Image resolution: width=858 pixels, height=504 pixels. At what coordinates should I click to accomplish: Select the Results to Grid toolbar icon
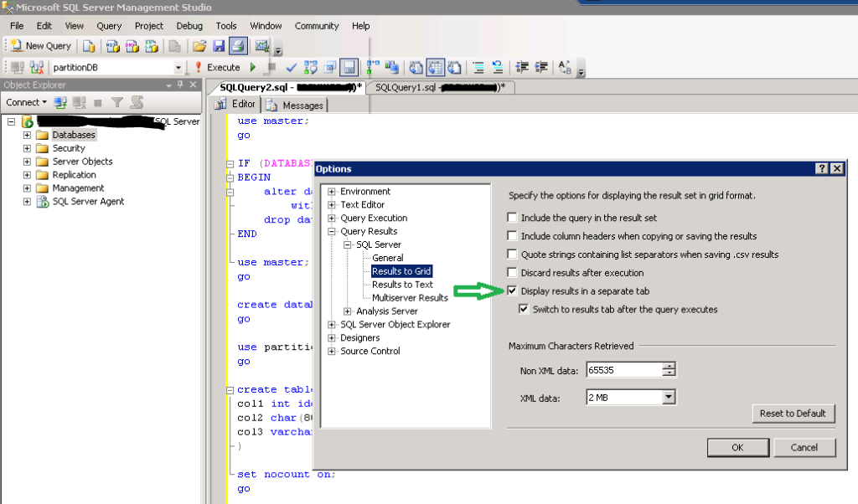(435, 67)
